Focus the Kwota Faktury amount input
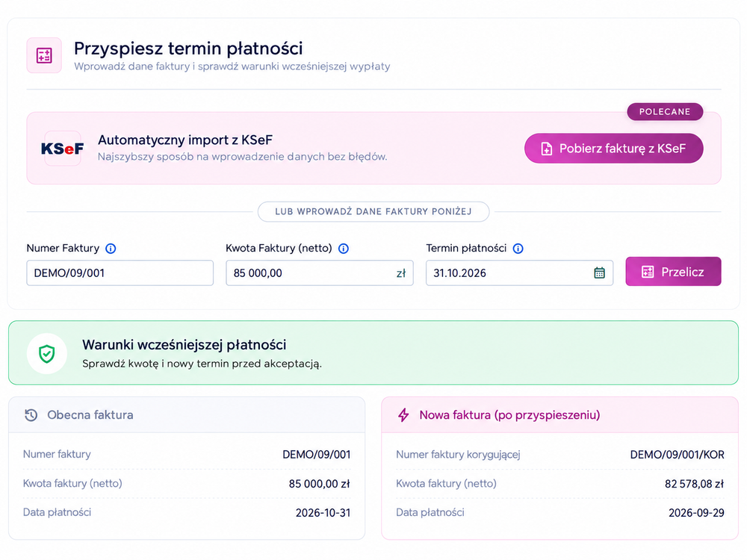 320,273
